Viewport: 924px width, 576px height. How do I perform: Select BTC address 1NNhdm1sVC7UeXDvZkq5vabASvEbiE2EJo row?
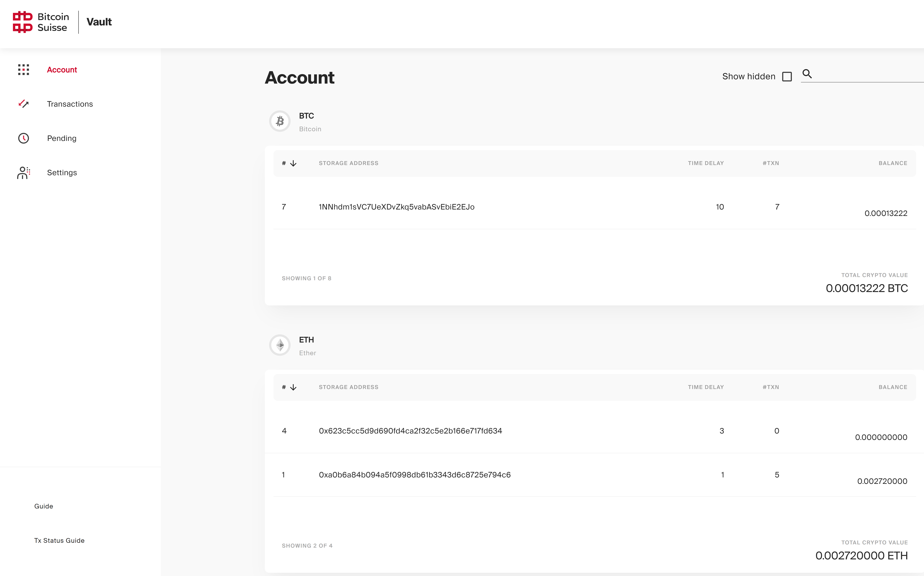[396, 207]
